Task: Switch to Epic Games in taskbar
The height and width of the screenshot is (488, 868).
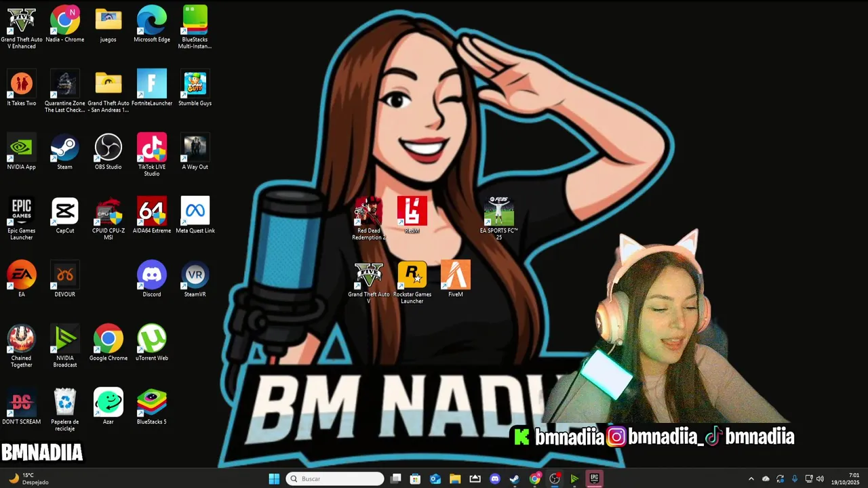Action: tap(595, 479)
